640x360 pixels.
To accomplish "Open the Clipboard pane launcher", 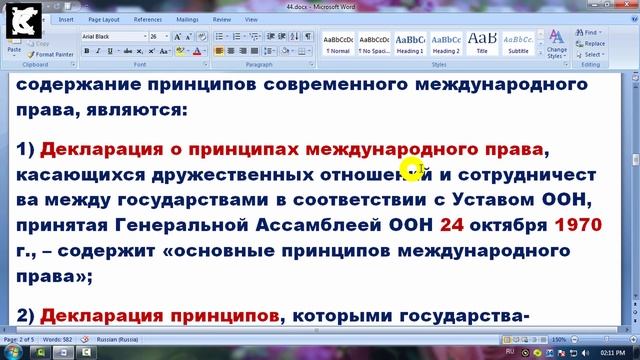I will tap(73, 64).
